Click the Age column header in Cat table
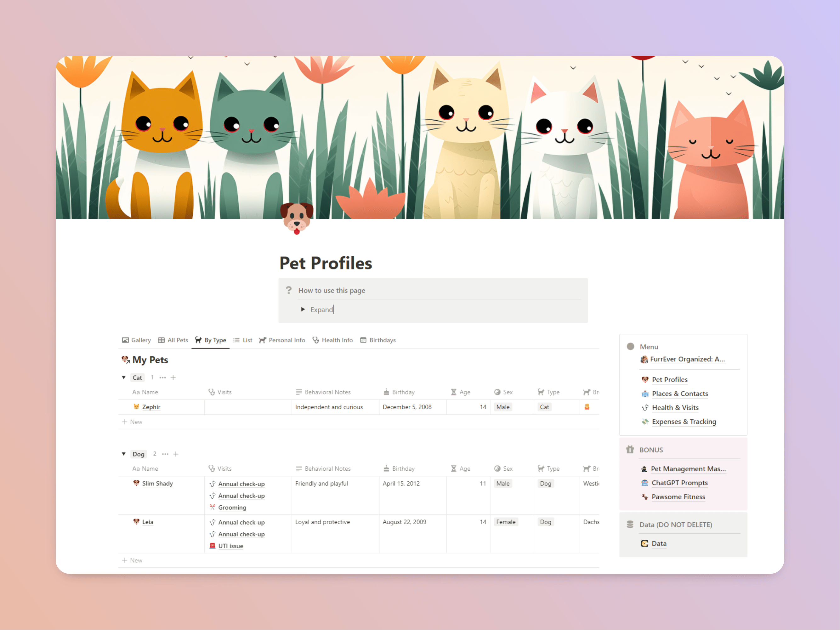840x630 pixels. click(460, 392)
